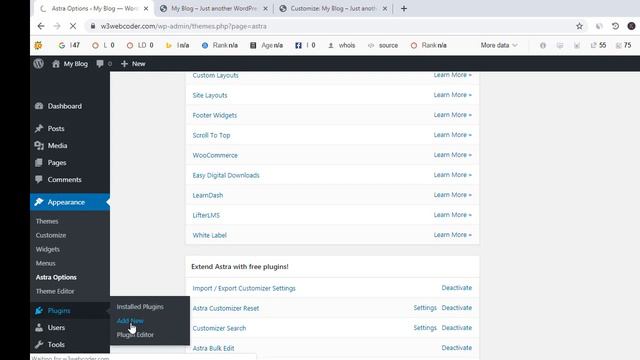Viewport: 640px width, 360px height.
Task: Choose Installed Plugins in flyout
Action: [x=140, y=307]
